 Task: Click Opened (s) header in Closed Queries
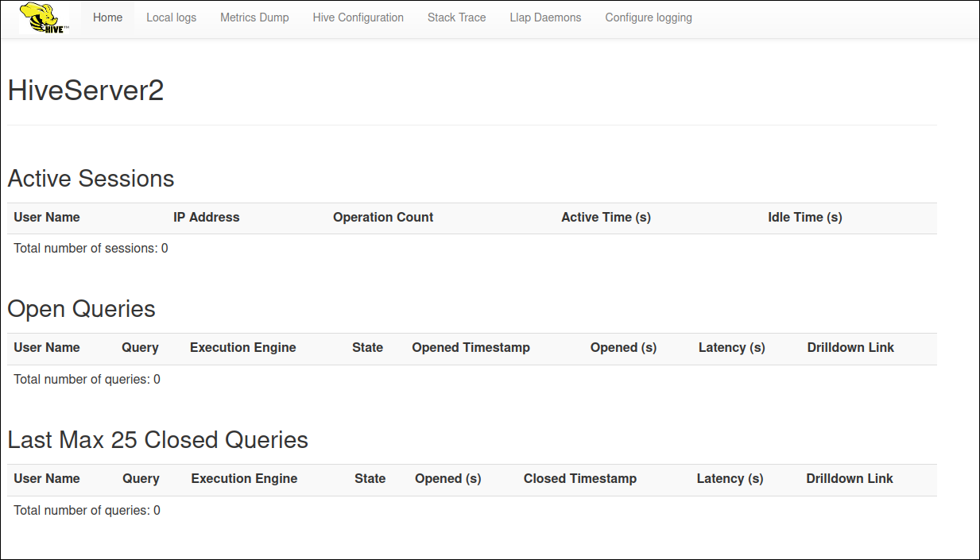tap(448, 479)
